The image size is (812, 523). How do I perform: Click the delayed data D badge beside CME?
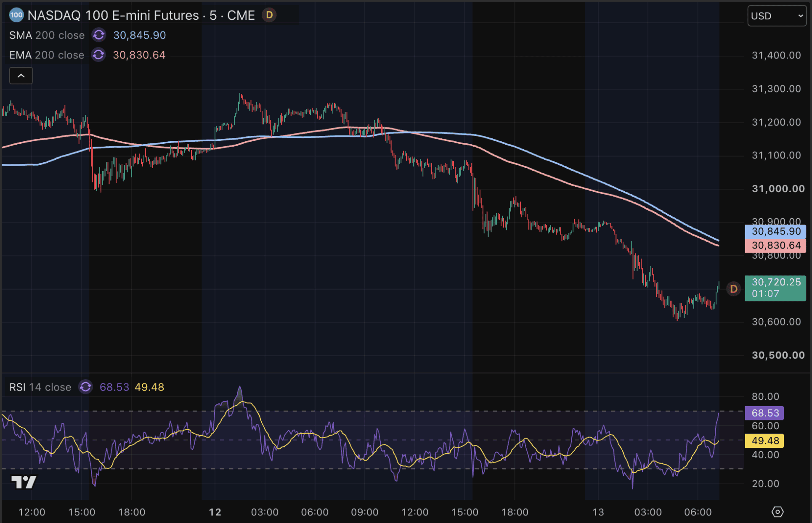pos(269,16)
